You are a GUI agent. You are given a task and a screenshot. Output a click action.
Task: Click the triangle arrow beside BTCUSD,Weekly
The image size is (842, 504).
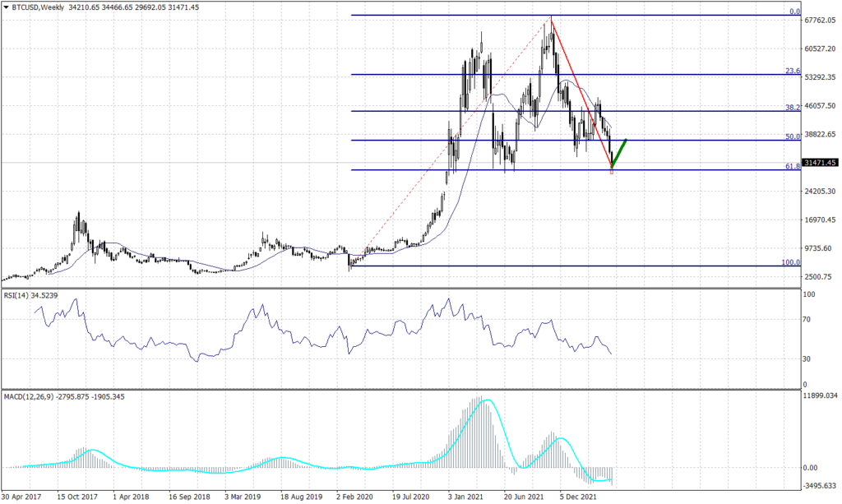click(x=7, y=7)
